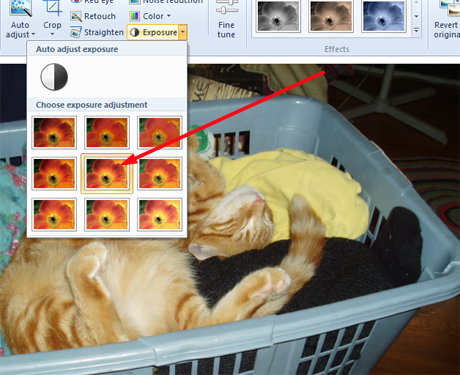Click the Auto adjust button
The height and width of the screenshot is (375, 460).
[20, 19]
